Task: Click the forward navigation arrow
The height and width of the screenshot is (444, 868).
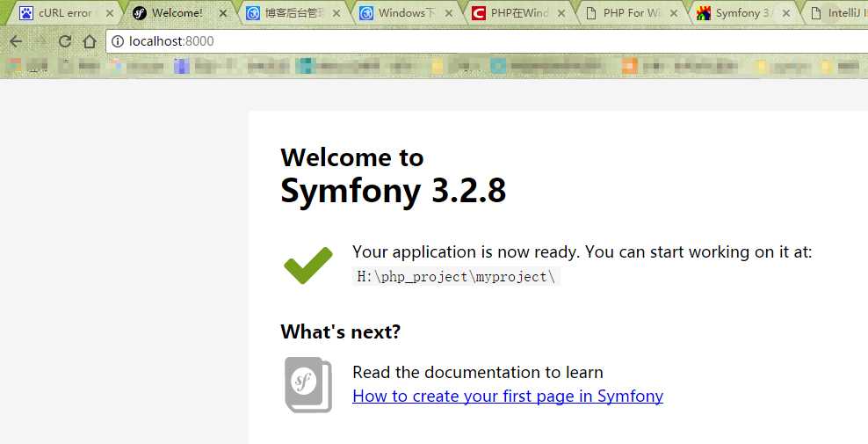Action: [x=40, y=41]
